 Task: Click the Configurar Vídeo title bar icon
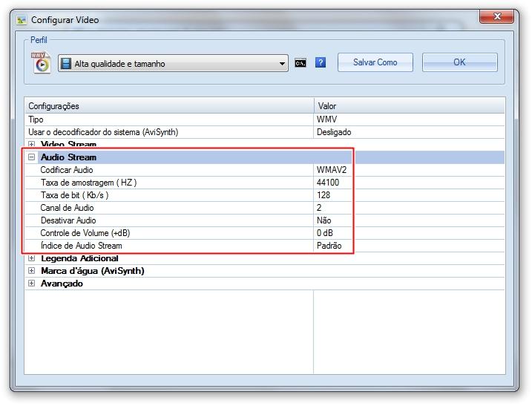point(22,20)
